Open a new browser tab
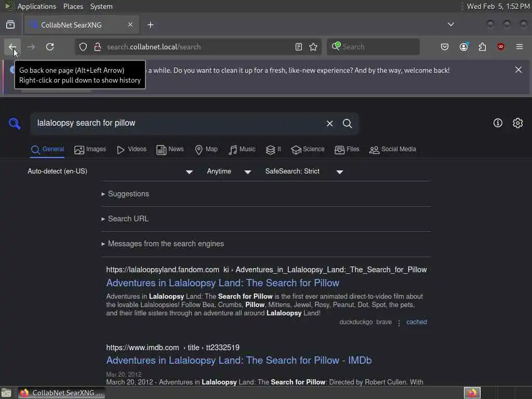532x399 pixels. point(151,25)
